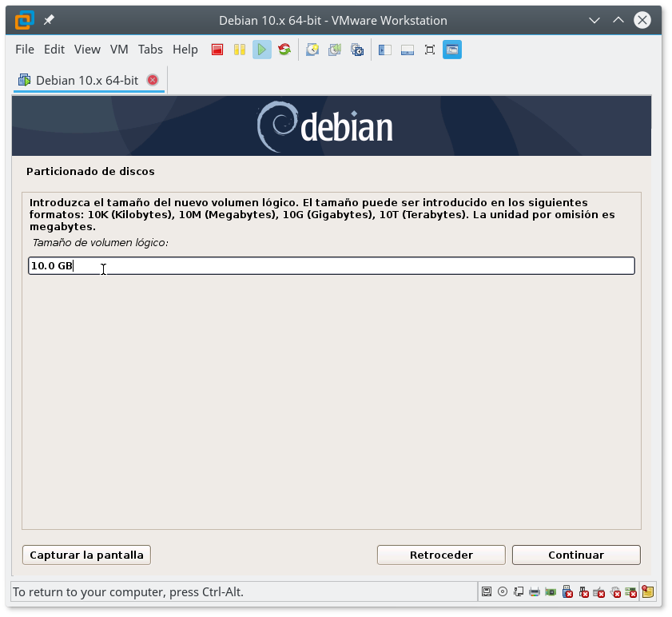The image size is (672, 617).
Task: Click the Debian logo banner
Action: (x=332, y=126)
